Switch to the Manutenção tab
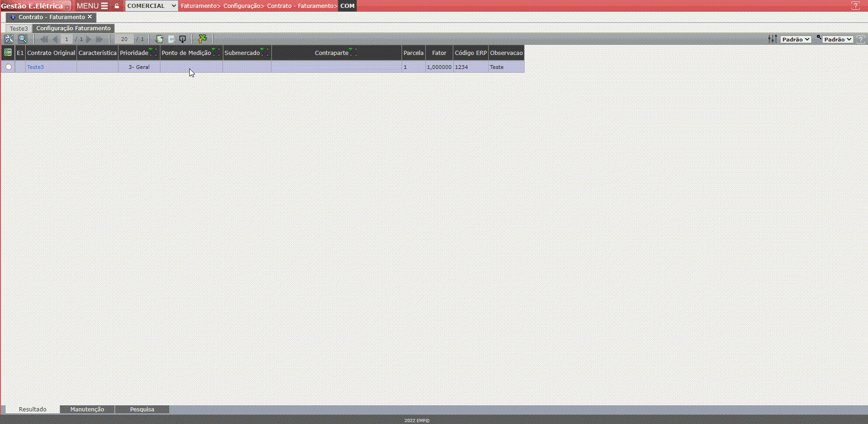 tap(87, 410)
